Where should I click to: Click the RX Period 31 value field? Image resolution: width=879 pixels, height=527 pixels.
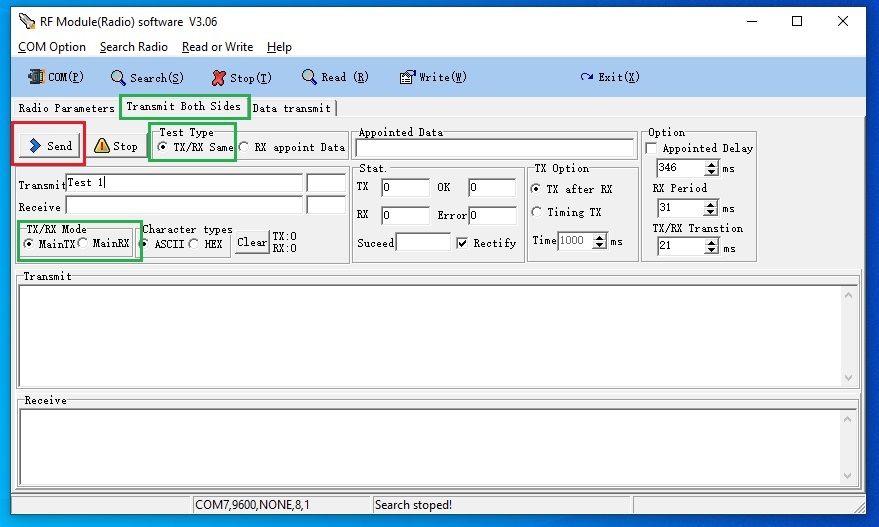click(681, 208)
